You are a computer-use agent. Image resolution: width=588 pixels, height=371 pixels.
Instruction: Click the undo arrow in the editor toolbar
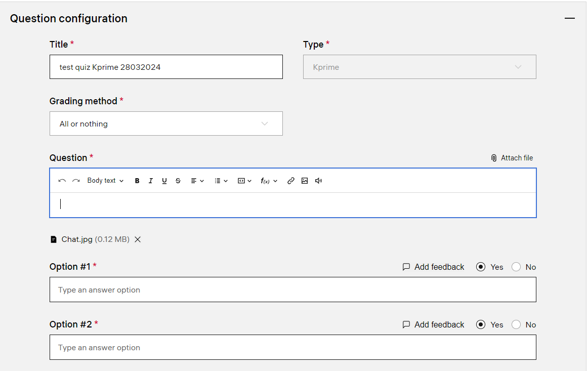pos(62,181)
